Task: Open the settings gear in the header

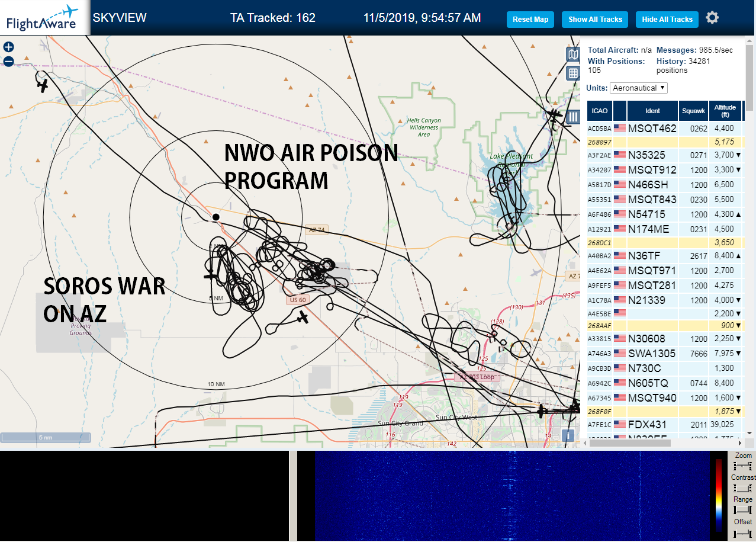Action: tap(712, 18)
